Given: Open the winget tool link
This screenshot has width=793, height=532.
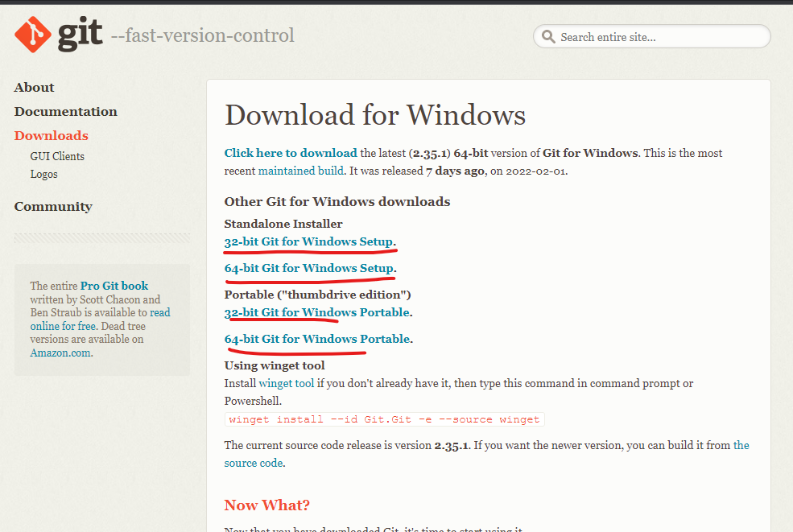Looking at the screenshot, I should pyautogui.click(x=287, y=383).
